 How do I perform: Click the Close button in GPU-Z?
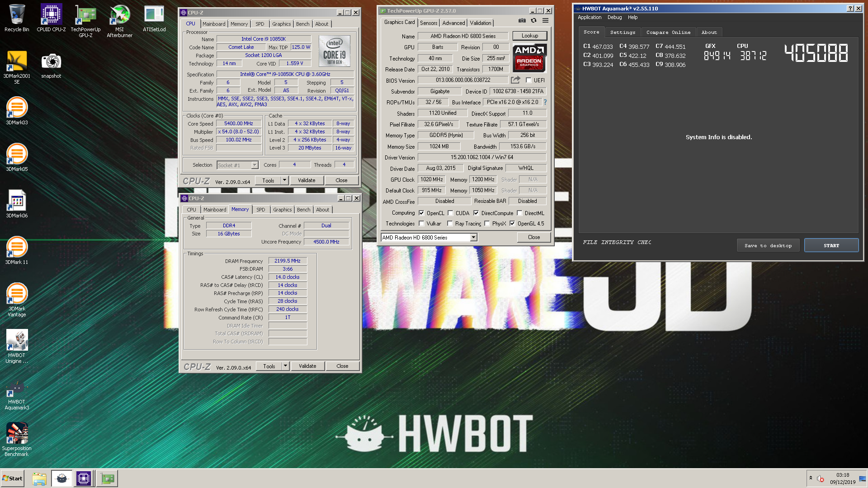(534, 237)
